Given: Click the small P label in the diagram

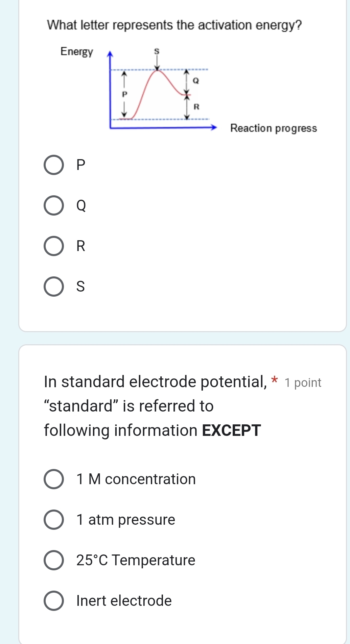Looking at the screenshot, I should tap(124, 94).
